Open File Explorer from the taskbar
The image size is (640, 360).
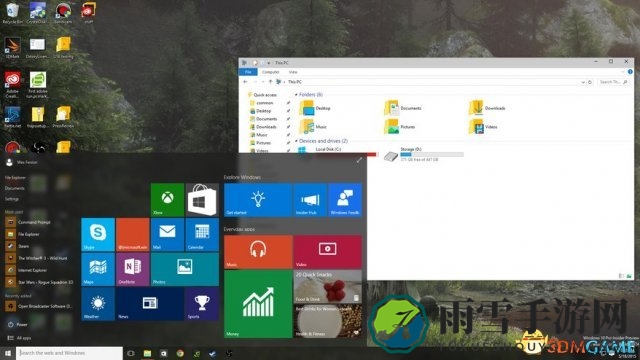tap(147, 353)
